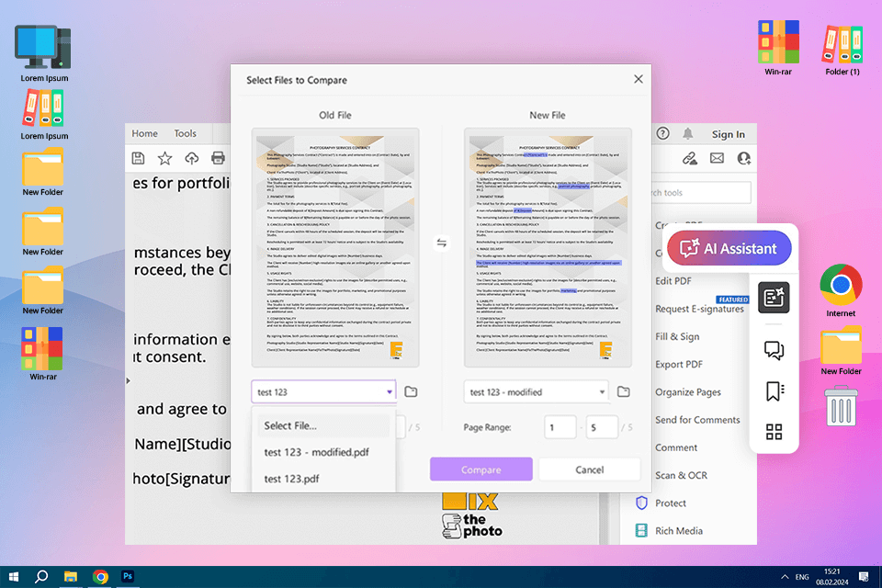Image resolution: width=882 pixels, height=588 pixels.
Task: Click New File page range end field
Action: coord(601,427)
